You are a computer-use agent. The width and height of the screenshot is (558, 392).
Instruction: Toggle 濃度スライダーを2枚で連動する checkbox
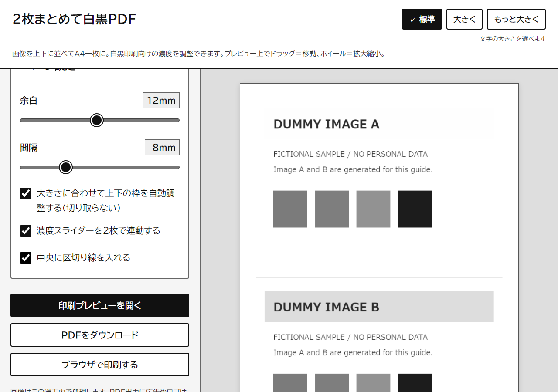coord(26,231)
